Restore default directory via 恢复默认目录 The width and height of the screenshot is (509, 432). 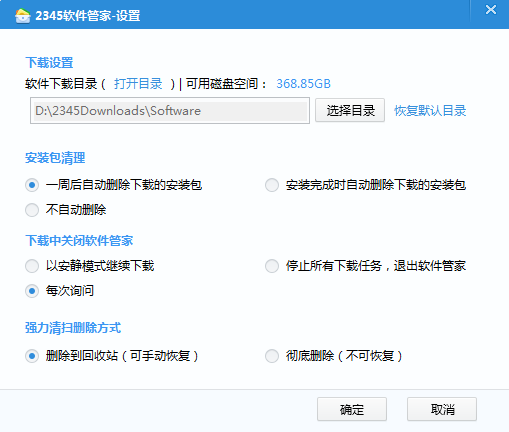pos(430,111)
